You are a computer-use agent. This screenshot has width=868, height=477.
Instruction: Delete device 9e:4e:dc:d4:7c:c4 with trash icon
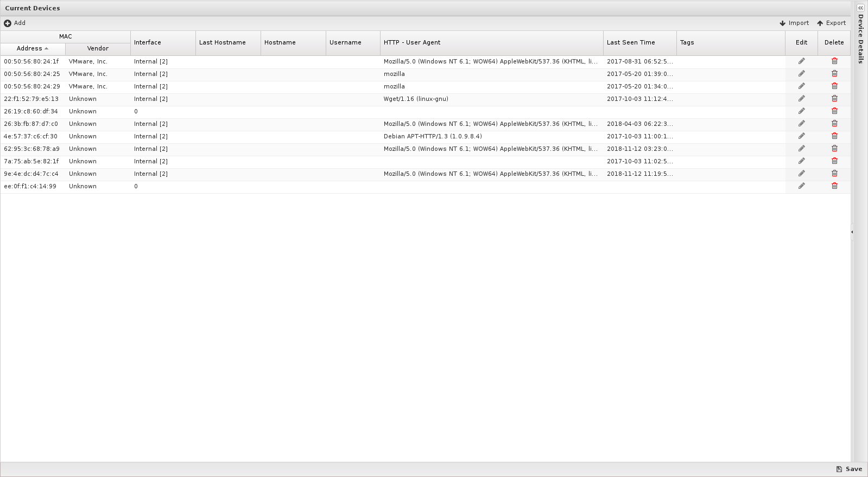tap(834, 174)
